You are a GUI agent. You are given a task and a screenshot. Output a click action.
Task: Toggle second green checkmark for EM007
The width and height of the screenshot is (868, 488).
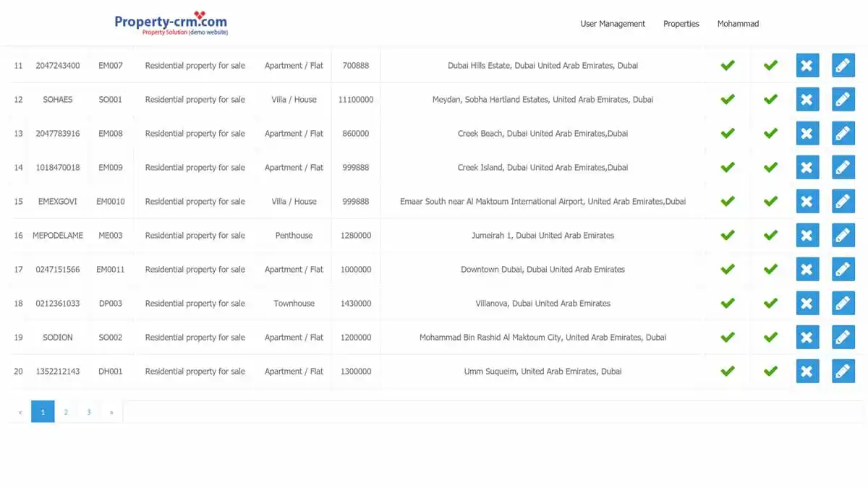click(x=770, y=66)
